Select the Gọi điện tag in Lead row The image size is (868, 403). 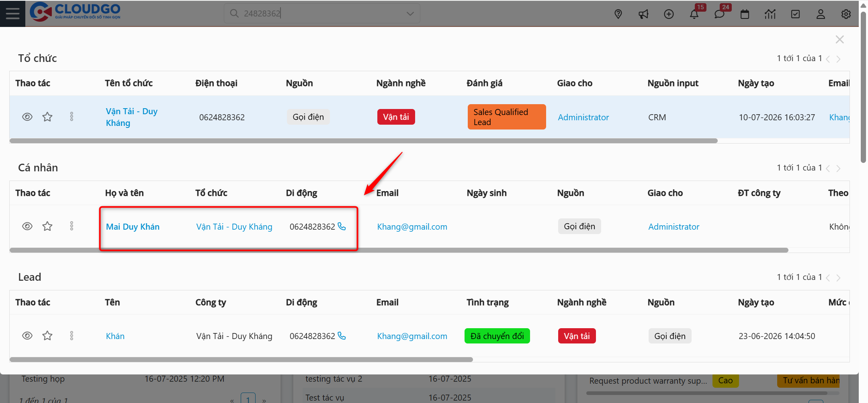point(669,336)
